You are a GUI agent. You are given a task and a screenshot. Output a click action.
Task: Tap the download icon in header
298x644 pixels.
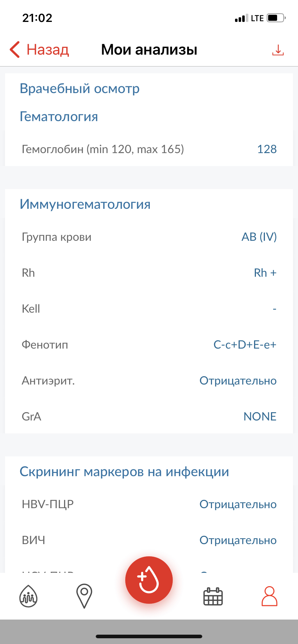278,50
